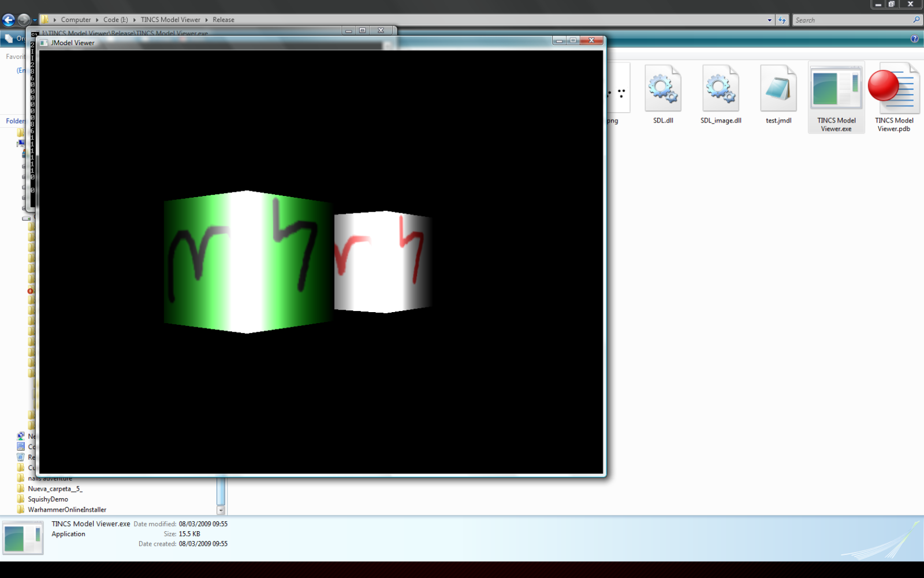
Task: Navigate to Code (I:) in breadcrumb
Action: [x=115, y=20]
